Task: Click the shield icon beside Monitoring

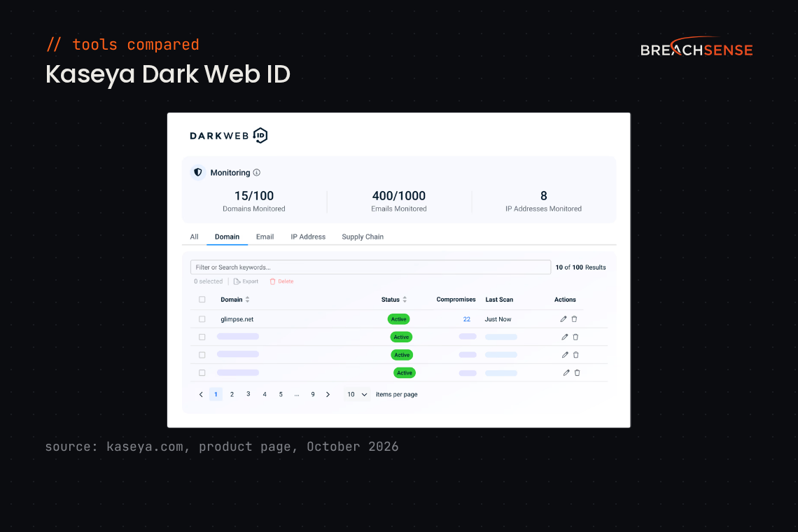Action: [x=198, y=173]
